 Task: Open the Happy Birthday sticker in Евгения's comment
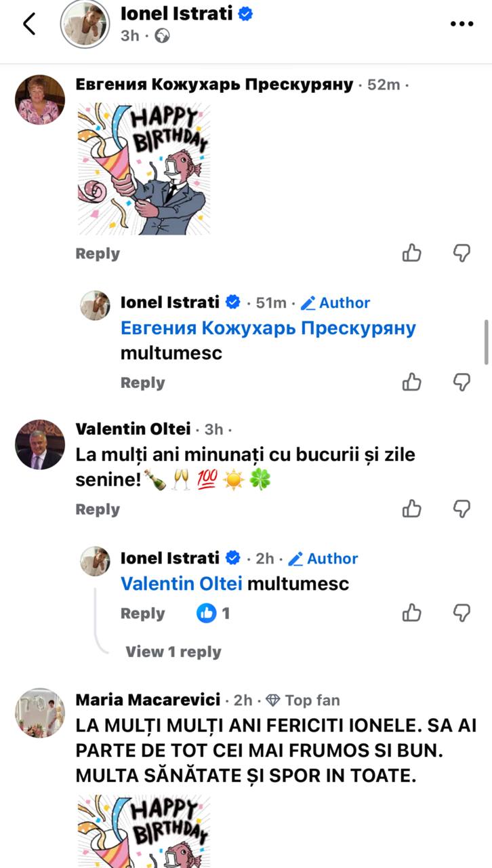(x=143, y=169)
